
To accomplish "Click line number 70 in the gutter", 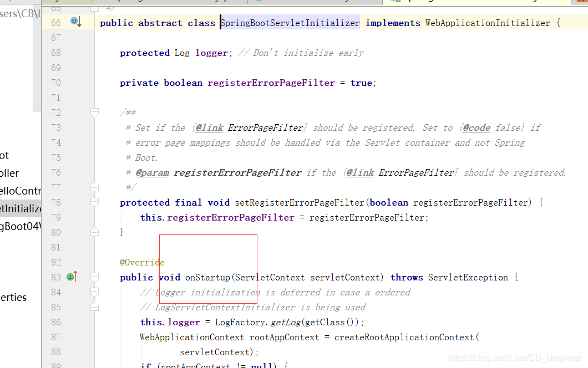I will click(56, 83).
